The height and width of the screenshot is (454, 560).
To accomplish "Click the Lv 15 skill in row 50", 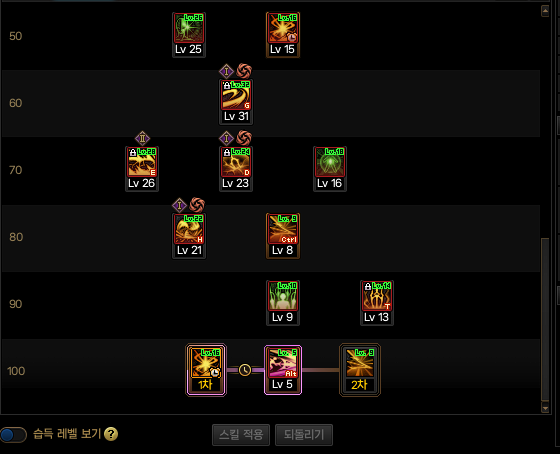I will (x=283, y=35).
